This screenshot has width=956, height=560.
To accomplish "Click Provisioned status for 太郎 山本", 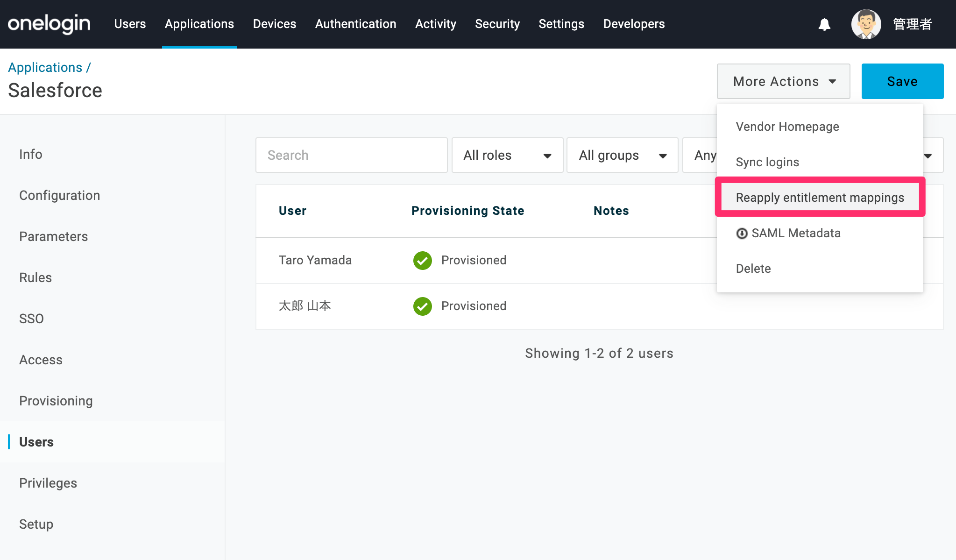I will click(474, 306).
